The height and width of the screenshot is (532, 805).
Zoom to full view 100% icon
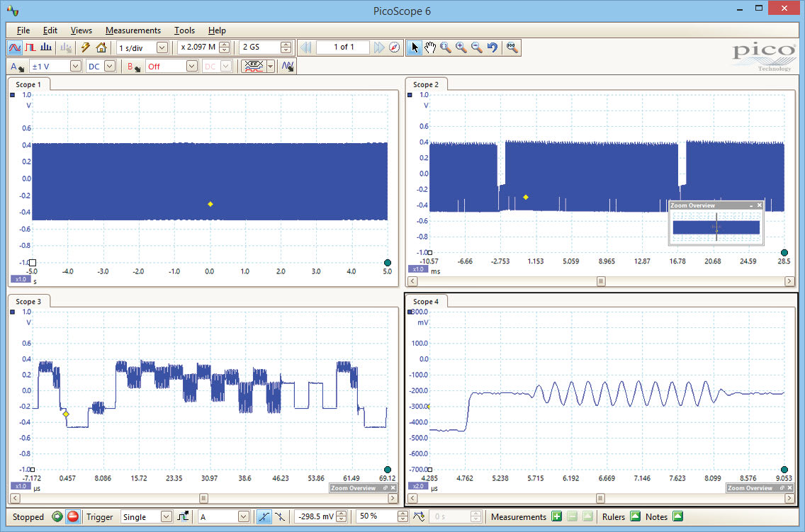[x=512, y=47]
